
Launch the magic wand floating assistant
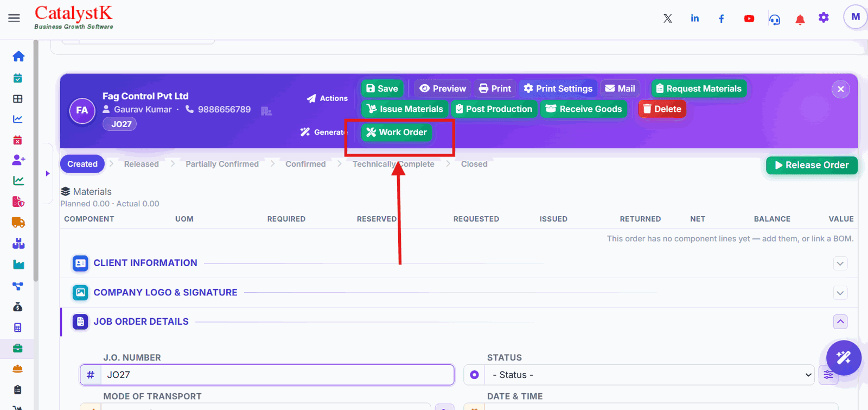844,358
